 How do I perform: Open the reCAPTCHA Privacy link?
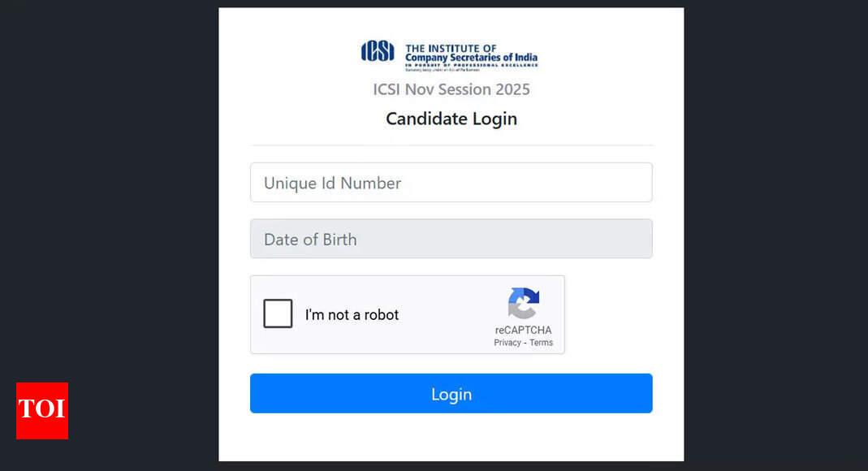click(506, 342)
